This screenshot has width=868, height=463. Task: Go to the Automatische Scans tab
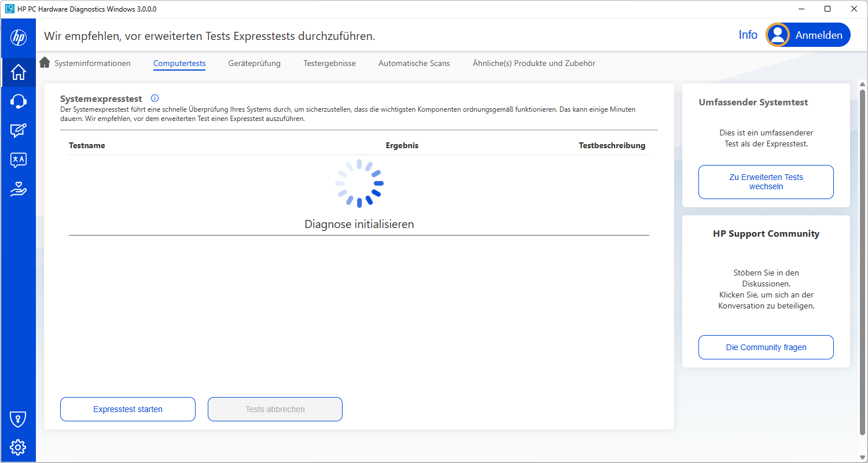click(414, 63)
